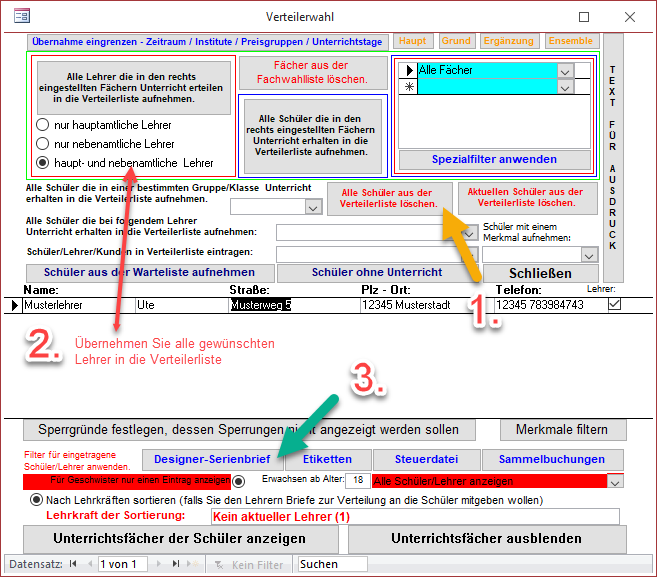
Task: Click Unterrichtsfächer der Schüler anzeigen
Action: point(180,539)
